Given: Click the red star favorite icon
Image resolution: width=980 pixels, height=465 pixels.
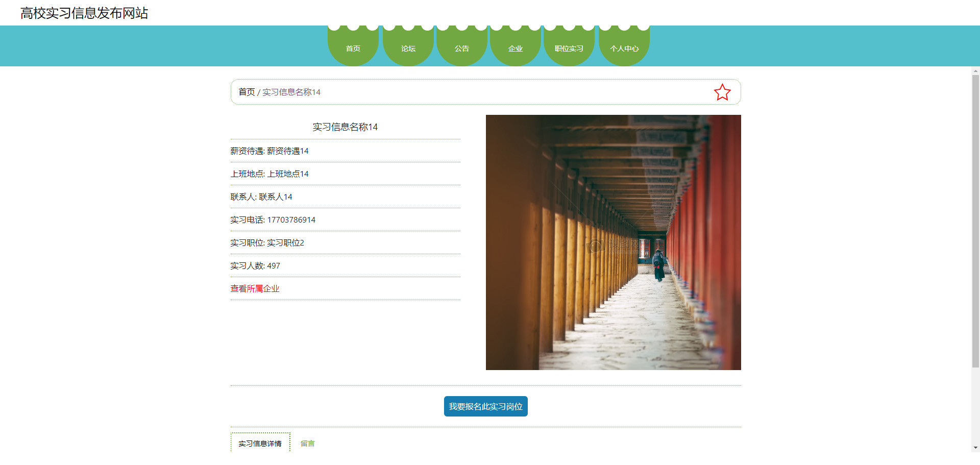Looking at the screenshot, I should pyautogui.click(x=722, y=92).
